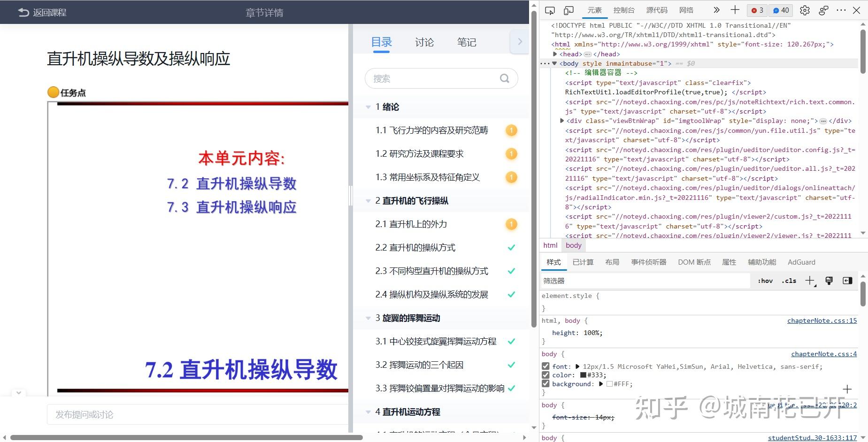Uncheck the color property checkbox
The width and height of the screenshot is (868, 442).
(x=545, y=375)
